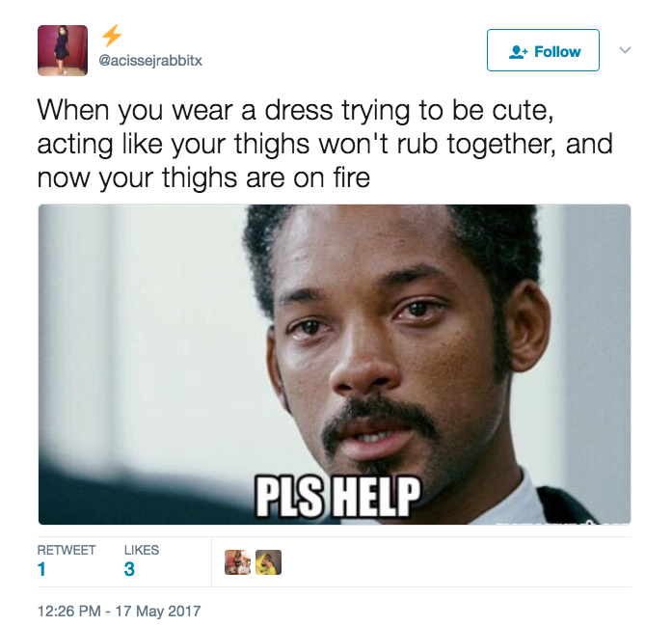672x626 pixels.
Task: Open the meme photo of the teary-eyed man
Action: tap(335, 365)
